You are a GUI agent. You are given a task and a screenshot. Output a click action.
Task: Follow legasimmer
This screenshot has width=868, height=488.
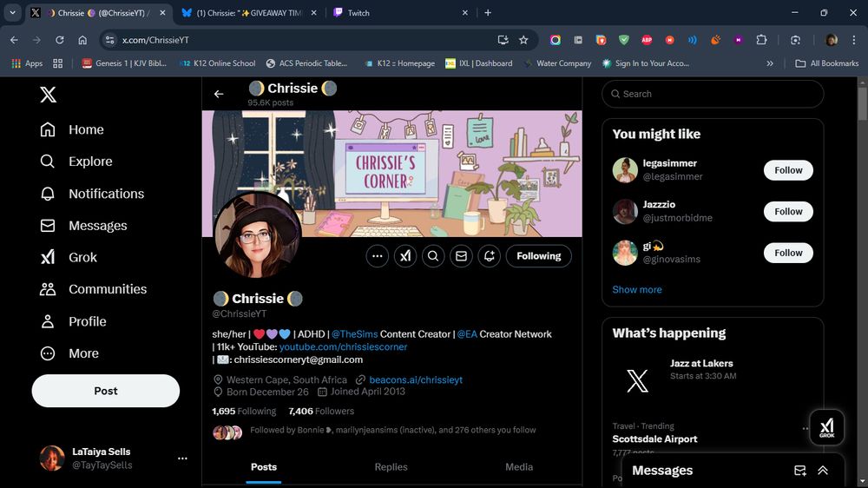click(788, 170)
